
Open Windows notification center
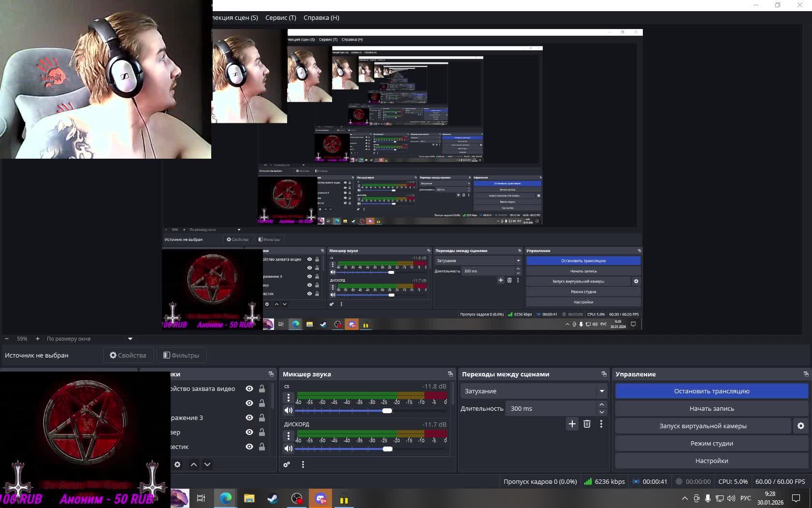click(x=796, y=498)
